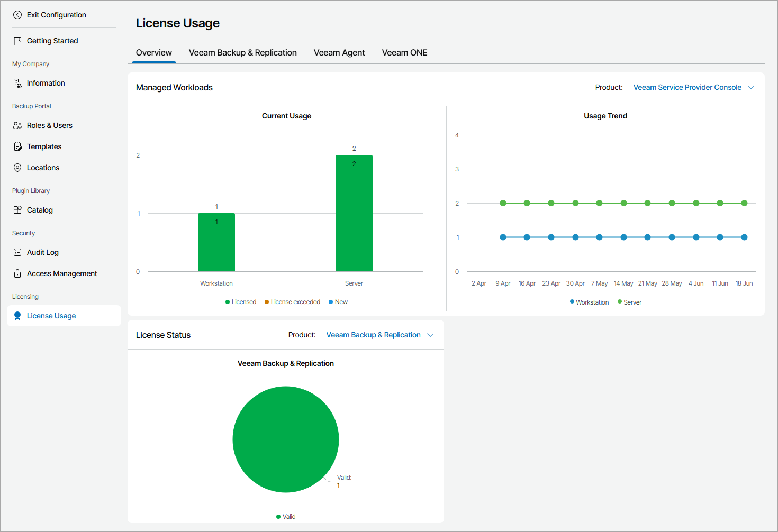
Task: Click the Usage Trend chart title
Action: point(605,116)
